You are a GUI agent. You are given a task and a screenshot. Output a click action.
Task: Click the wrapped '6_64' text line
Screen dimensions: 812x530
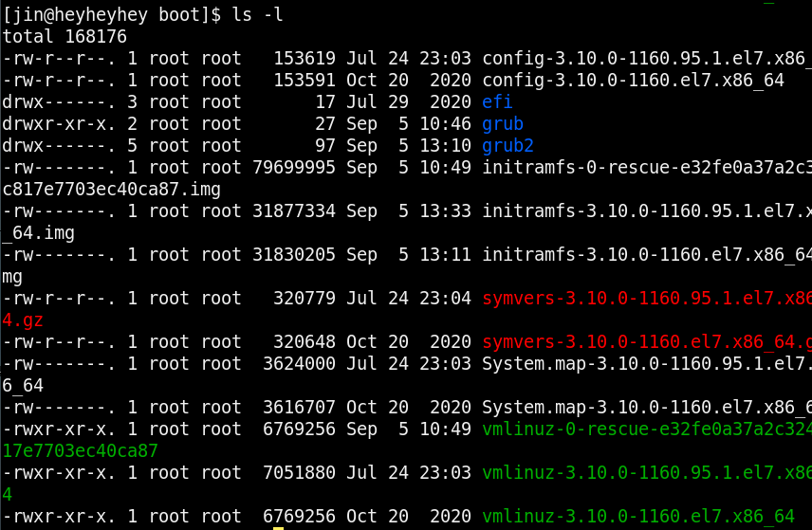pyautogui.click(x=23, y=386)
